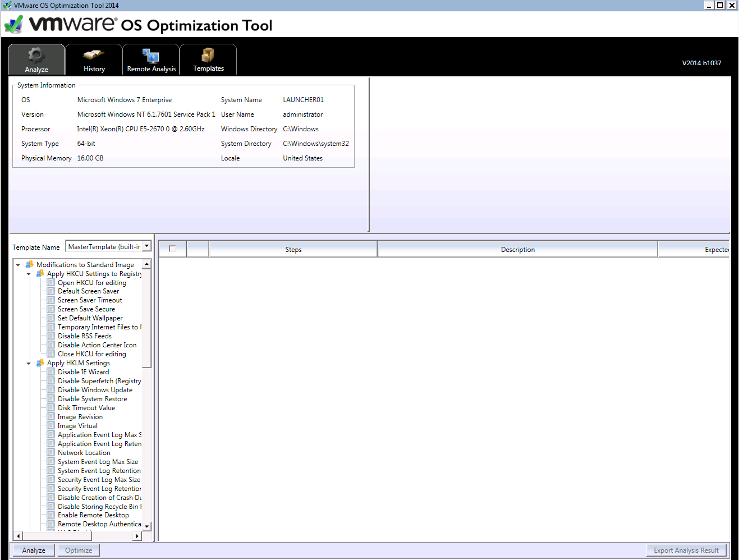Screen dimensions: 739x560
Task: Enable the Disable Windows Update checkbox
Action: (51, 389)
